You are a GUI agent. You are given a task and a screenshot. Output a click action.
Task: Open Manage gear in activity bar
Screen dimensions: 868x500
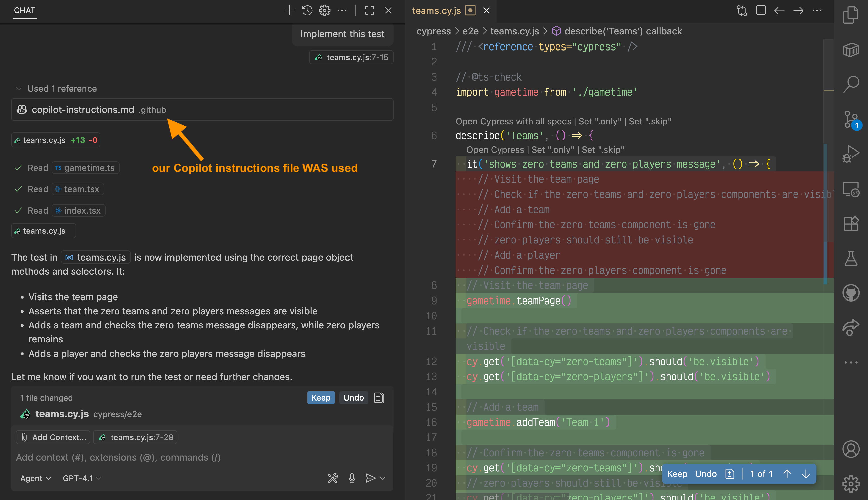click(x=851, y=483)
